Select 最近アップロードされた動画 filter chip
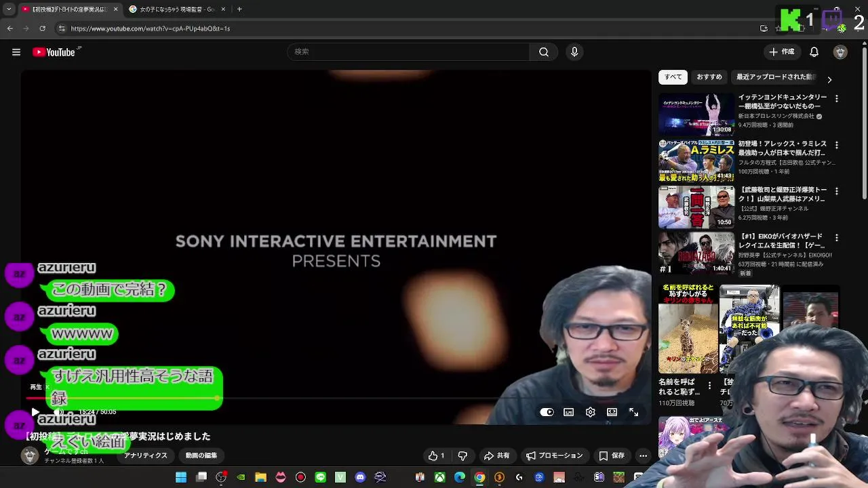 [x=776, y=77]
